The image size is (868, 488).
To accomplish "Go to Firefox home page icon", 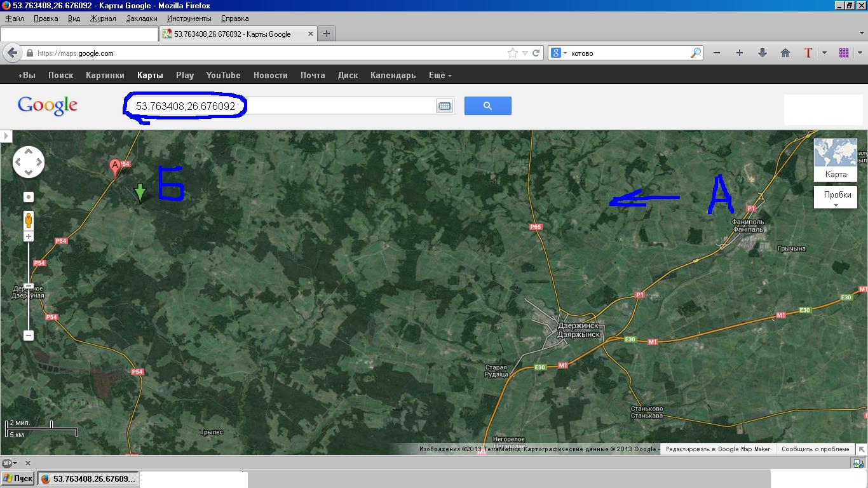I will point(785,53).
